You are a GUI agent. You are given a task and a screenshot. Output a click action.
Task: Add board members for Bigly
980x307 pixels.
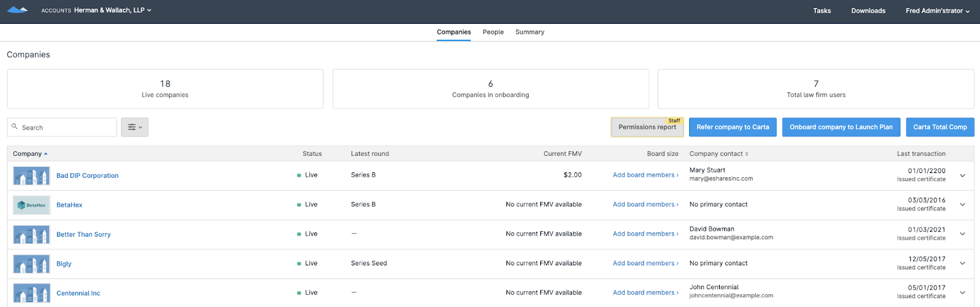click(x=646, y=263)
